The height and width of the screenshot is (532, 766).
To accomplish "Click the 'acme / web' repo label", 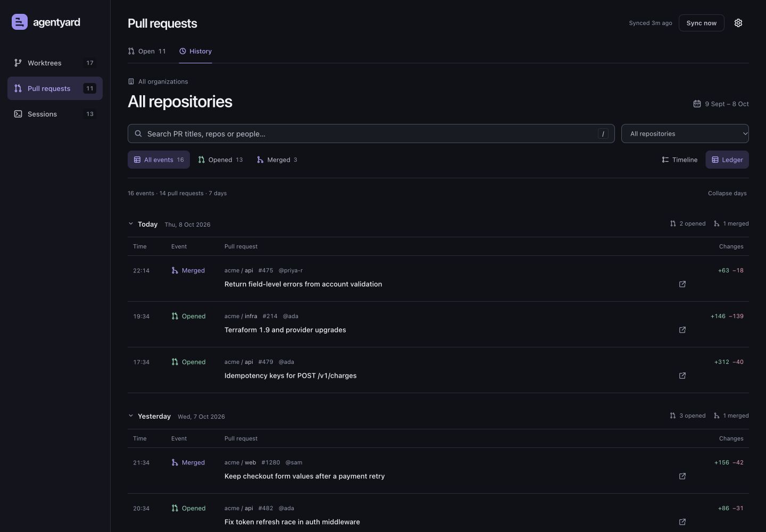I will pos(240,462).
